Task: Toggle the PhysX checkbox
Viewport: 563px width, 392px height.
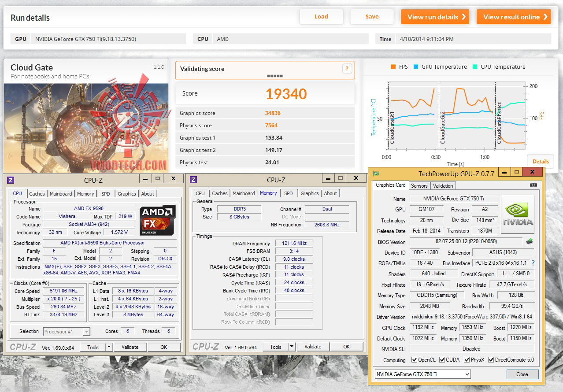Action: point(467,359)
